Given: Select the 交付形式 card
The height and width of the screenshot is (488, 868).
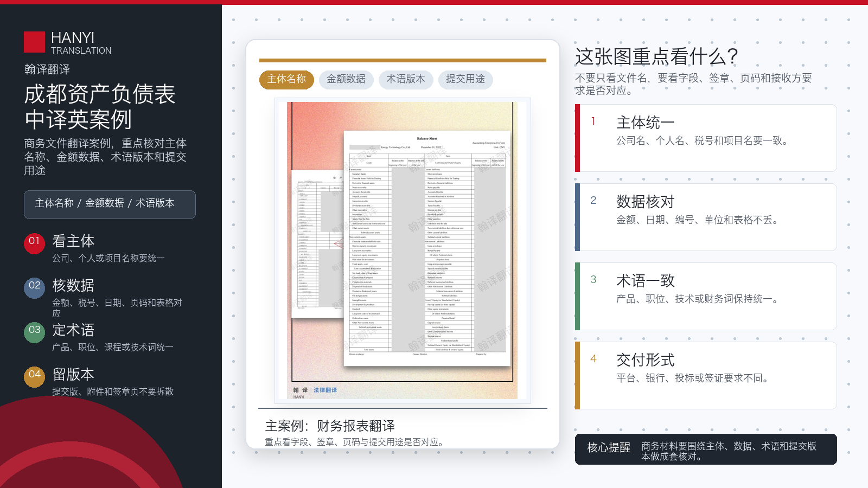Looking at the screenshot, I should 706,376.
